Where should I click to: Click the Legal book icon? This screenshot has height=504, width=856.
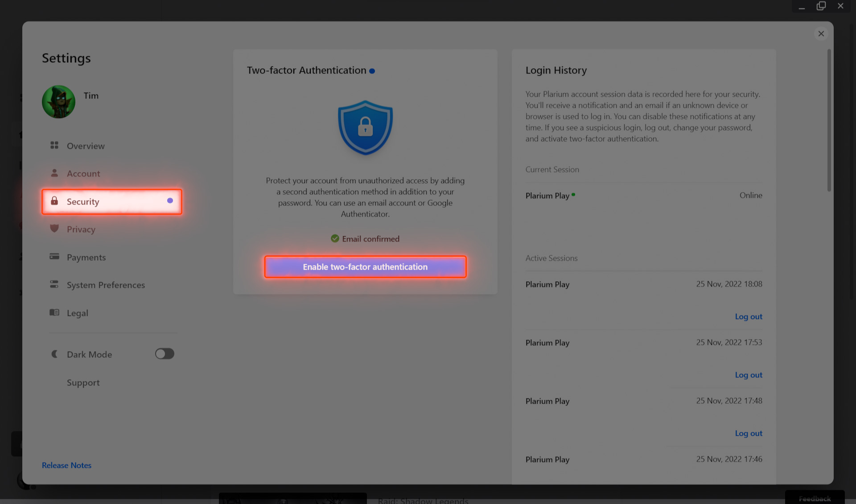54,312
